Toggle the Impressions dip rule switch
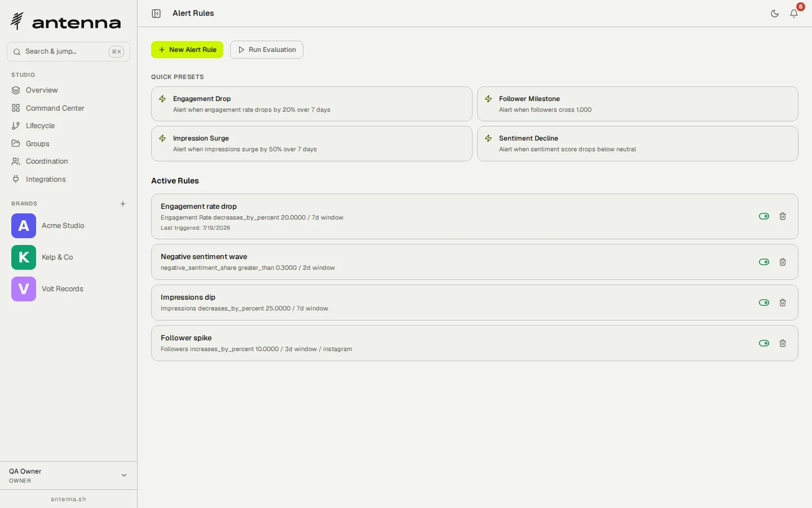The height and width of the screenshot is (508, 812). coord(764,303)
